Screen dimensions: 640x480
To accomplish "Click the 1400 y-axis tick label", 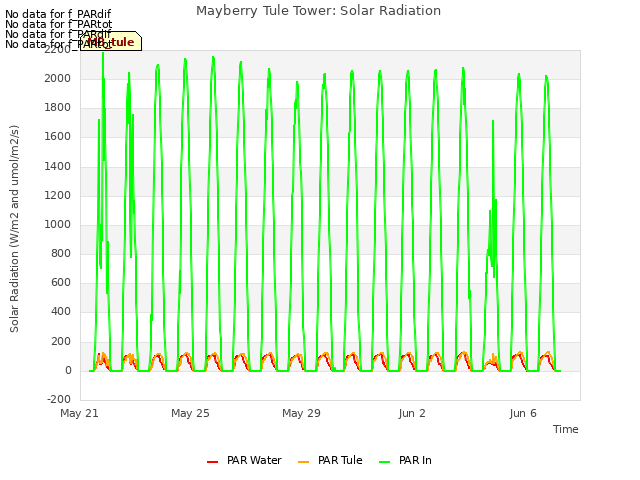I will (x=58, y=166).
